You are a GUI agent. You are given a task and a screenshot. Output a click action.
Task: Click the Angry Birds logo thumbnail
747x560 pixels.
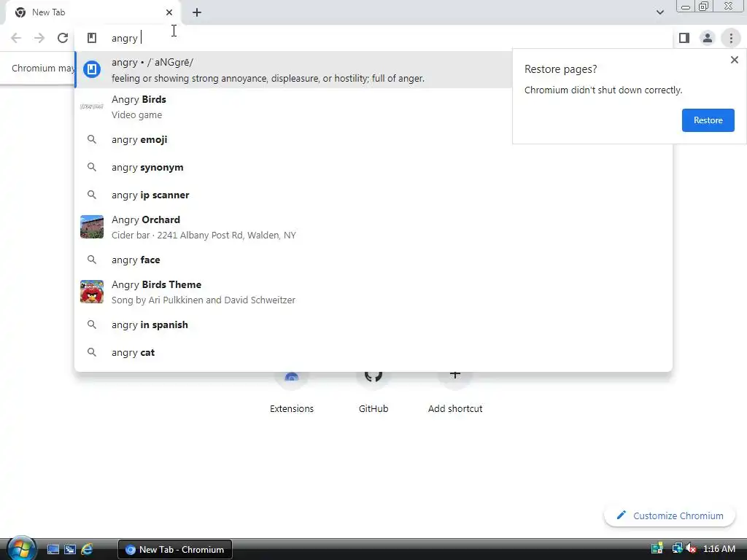[92, 106]
